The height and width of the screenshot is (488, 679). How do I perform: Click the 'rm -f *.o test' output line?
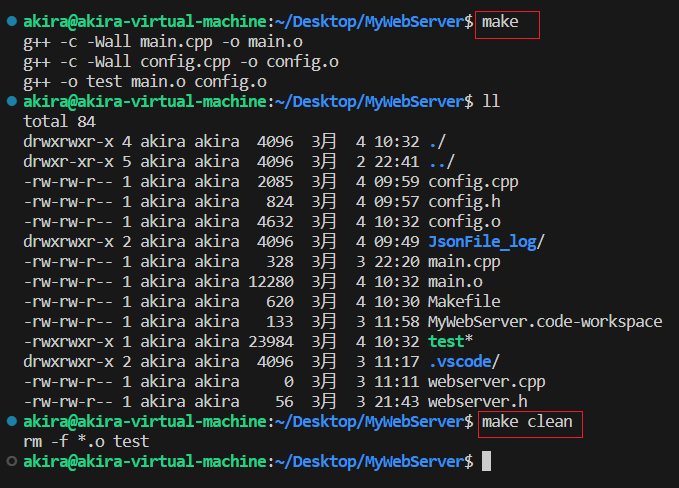click(x=86, y=442)
